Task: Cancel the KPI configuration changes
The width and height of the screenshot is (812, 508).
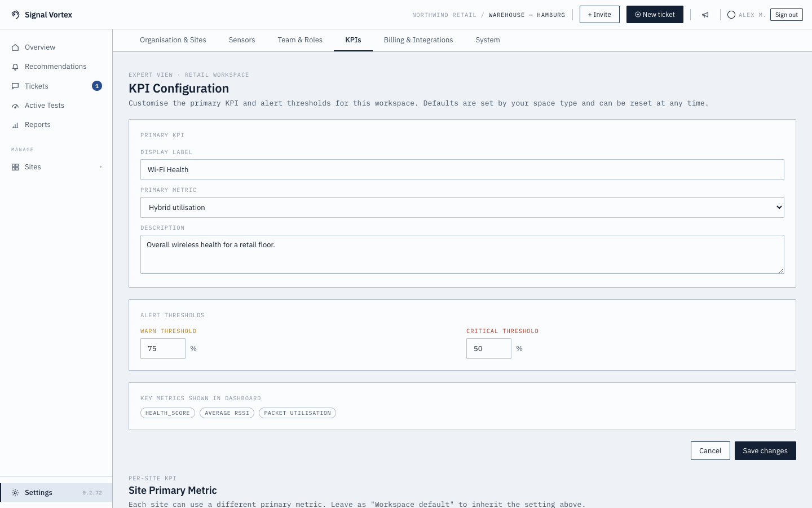Action: (x=710, y=450)
